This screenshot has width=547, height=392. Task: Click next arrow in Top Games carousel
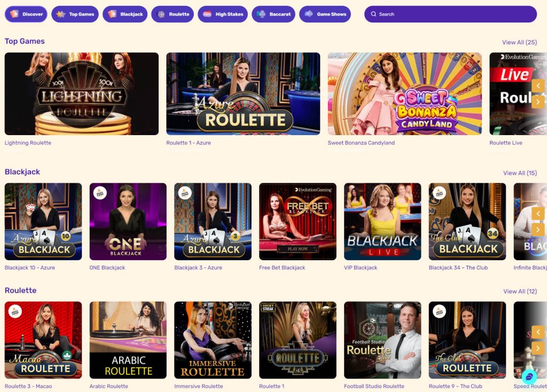coord(538,102)
